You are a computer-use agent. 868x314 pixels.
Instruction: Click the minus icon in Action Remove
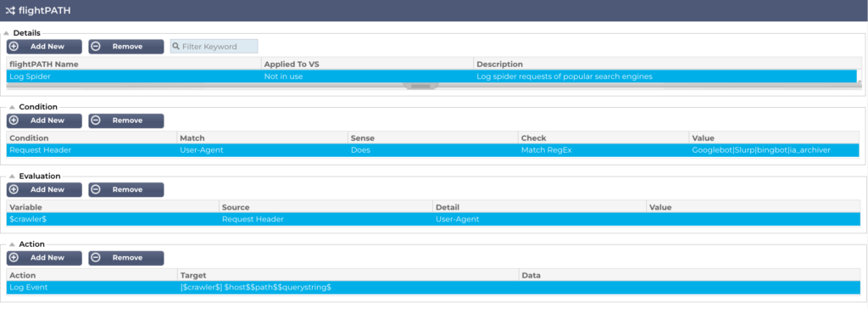[x=96, y=257]
